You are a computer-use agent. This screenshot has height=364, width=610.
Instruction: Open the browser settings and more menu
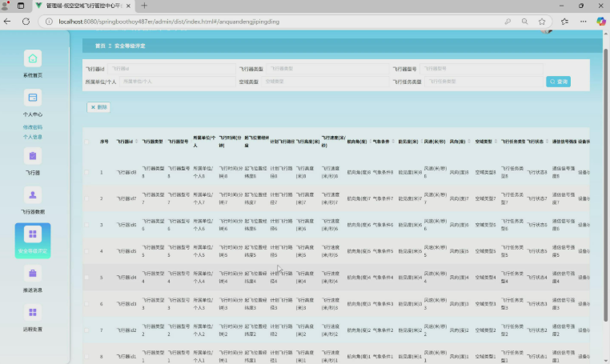(583, 22)
